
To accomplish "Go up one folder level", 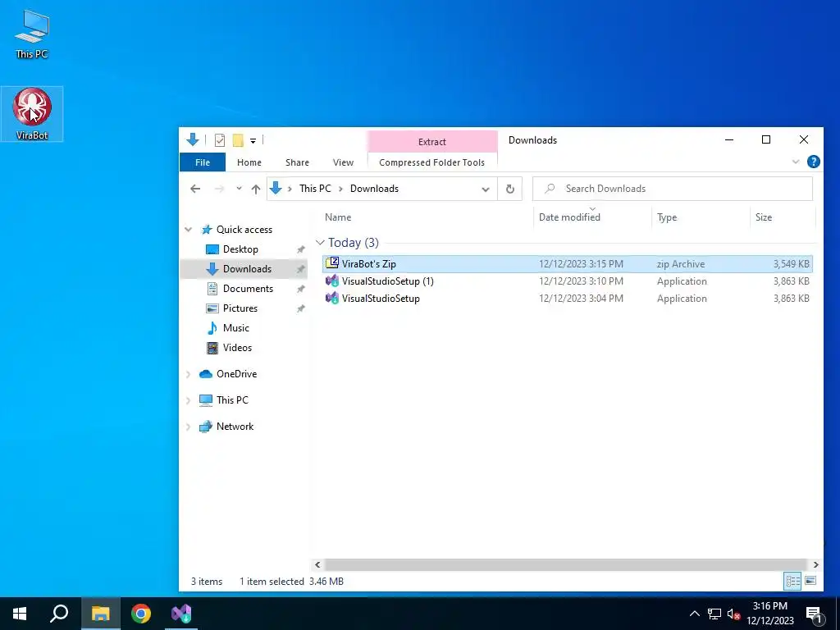I will tap(256, 189).
